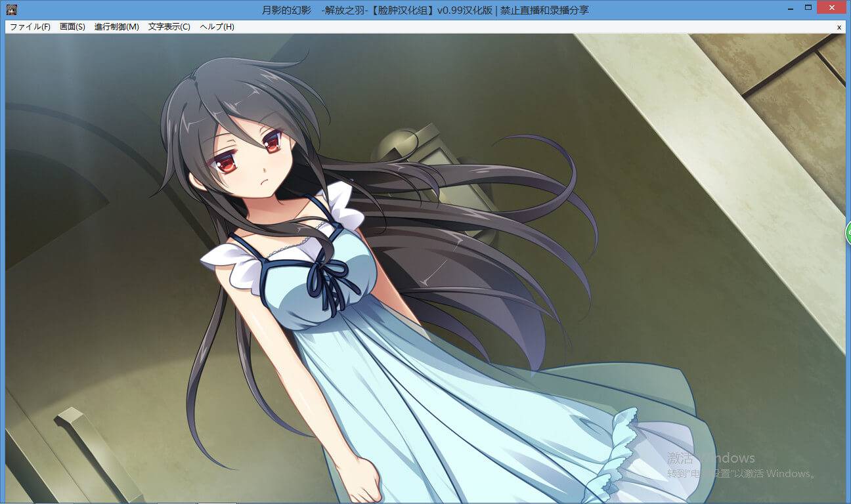Click the game's icon in the title bar
The height and width of the screenshot is (504, 851).
tap(11, 10)
